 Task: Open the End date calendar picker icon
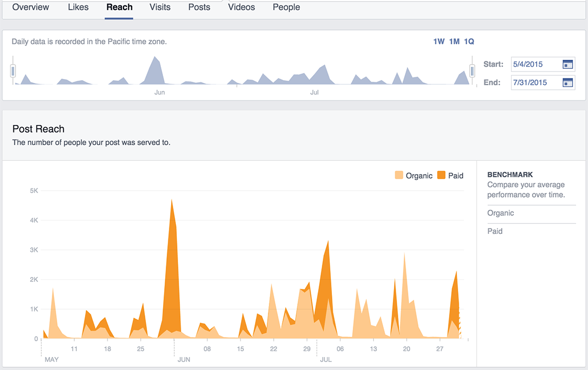[x=568, y=82]
